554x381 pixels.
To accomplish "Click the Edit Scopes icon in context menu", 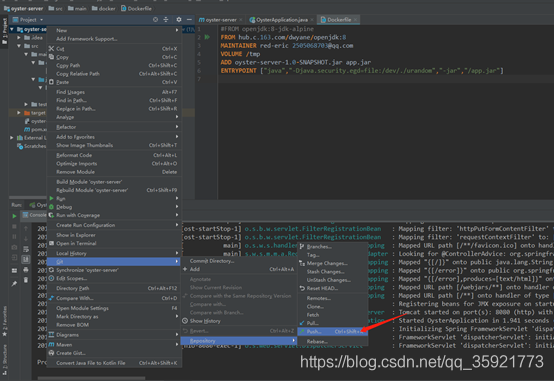I will [x=52, y=279].
